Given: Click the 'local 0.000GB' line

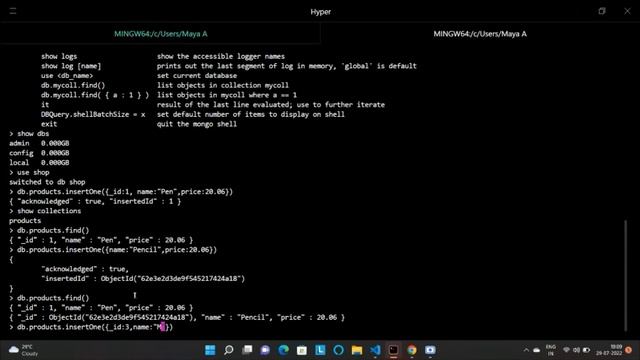Looking at the screenshot, I should click(x=39, y=162).
